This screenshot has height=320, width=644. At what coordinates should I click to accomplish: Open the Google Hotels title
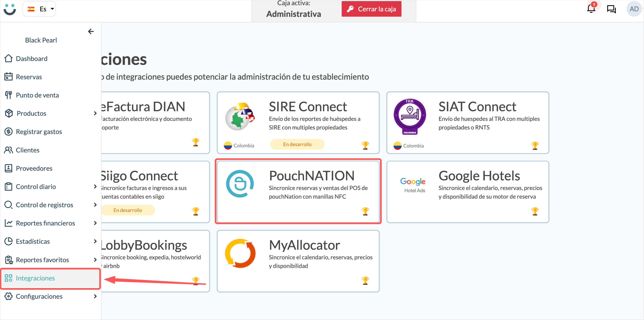[479, 176]
